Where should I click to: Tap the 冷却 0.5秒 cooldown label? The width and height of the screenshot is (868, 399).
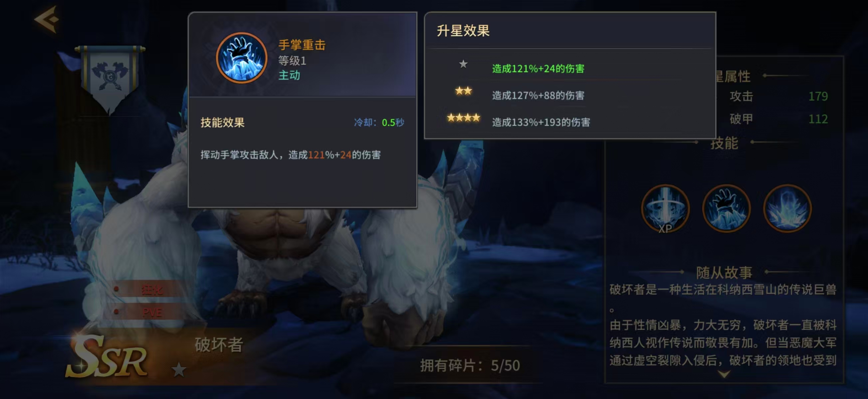tap(379, 122)
